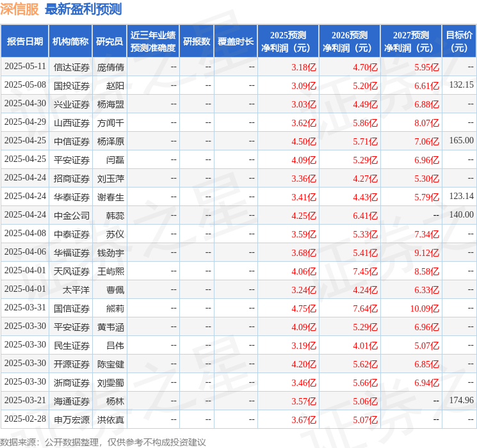Click 2027 forecast value 10.09亿
Screen dimensions: 477x448
pos(424,308)
